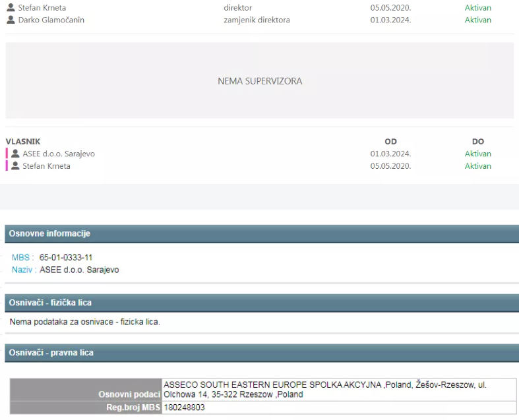Click Aktivan status for Darko Glamočanin
This screenshot has height=420, width=519.
[x=477, y=20]
